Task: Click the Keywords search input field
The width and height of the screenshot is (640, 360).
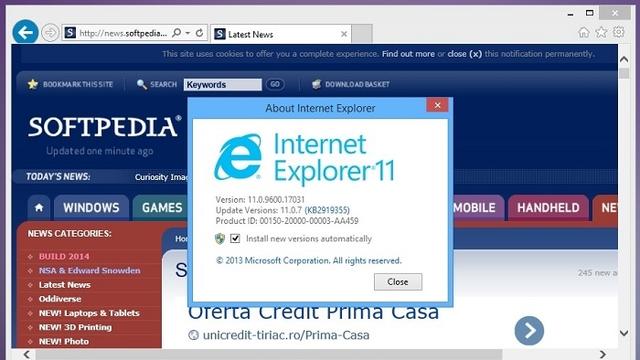Action: point(222,84)
